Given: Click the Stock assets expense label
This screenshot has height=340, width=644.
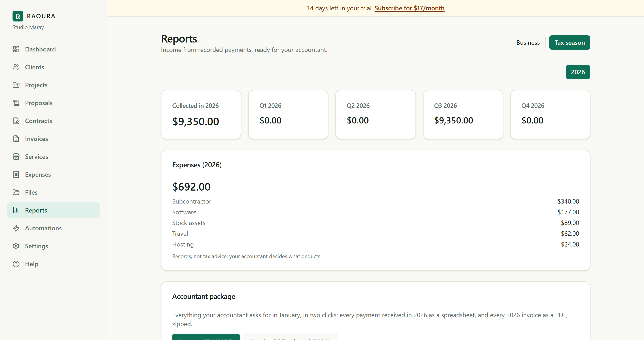Looking at the screenshot, I should 189,223.
